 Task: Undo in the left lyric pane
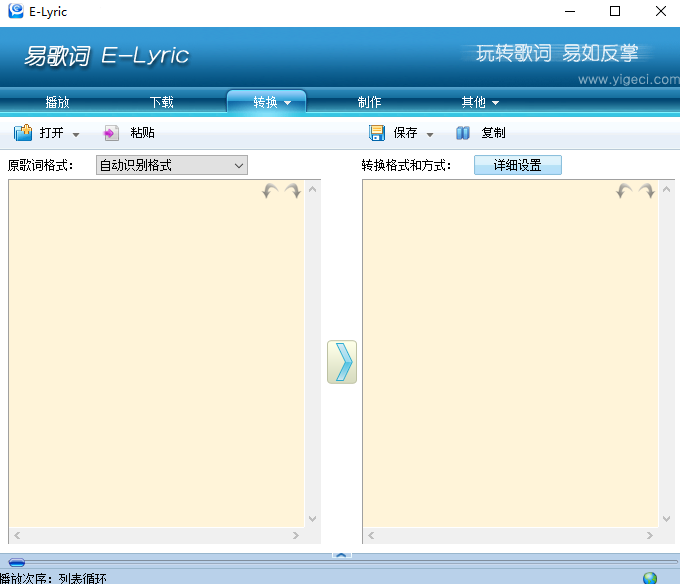pos(270,190)
